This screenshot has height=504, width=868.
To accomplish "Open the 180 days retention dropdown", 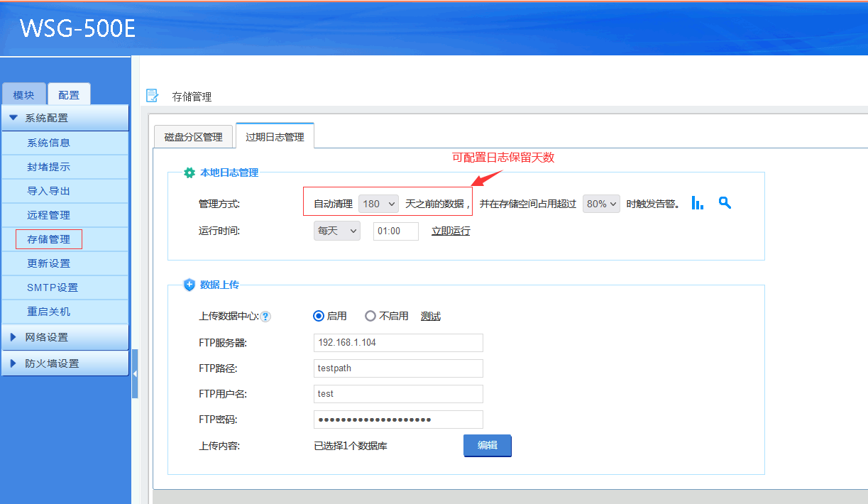I will (379, 204).
